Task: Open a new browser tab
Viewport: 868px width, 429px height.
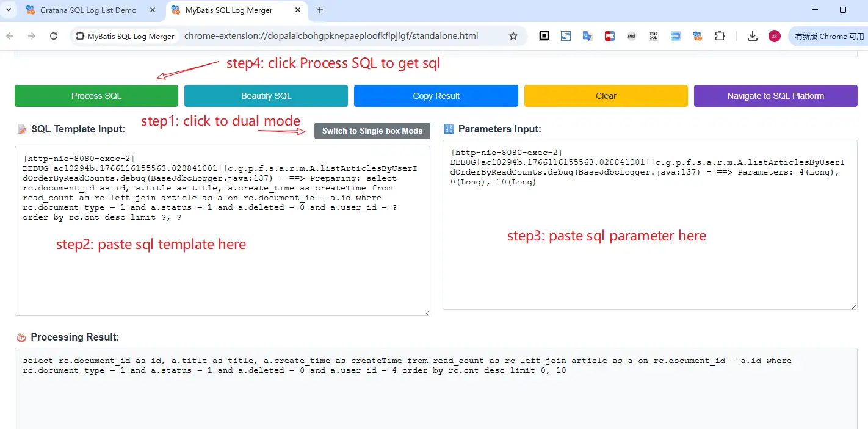Action: pyautogui.click(x=320, y=10)
